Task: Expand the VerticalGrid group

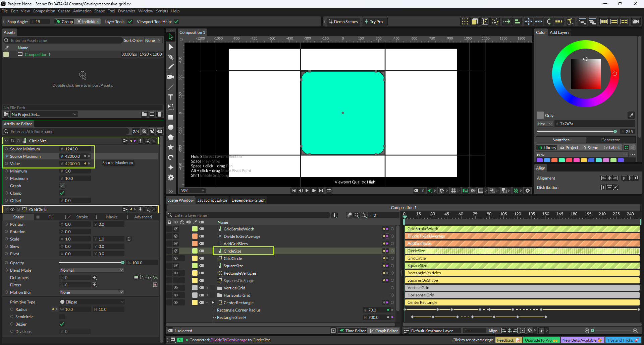Action: tap(207, 288)
